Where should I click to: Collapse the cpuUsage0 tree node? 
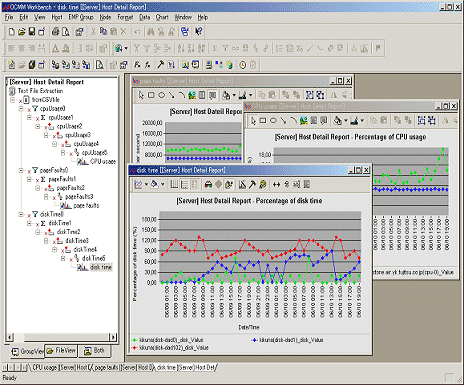click(21, 109)
